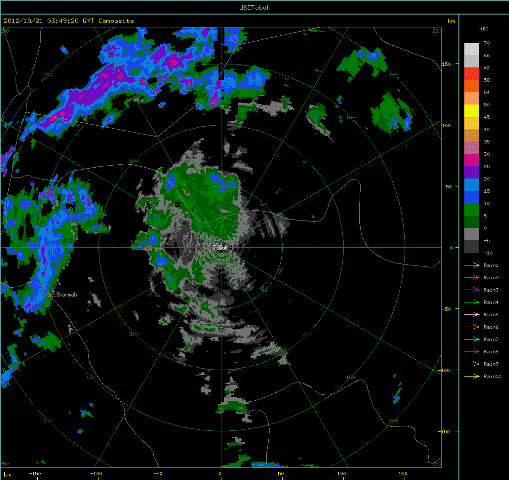
Task: Select the green 10 dBZ color band
Action: tap(471, 209)
